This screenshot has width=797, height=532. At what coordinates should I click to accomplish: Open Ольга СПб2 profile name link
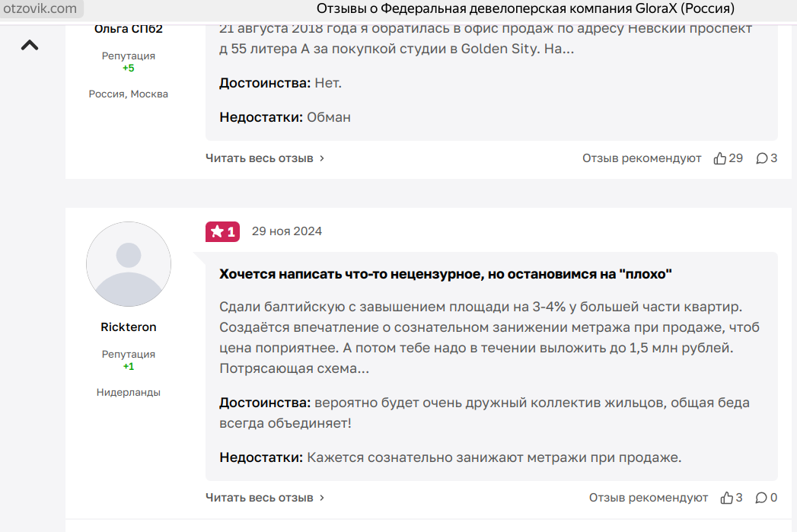click(x=129, y=29)
